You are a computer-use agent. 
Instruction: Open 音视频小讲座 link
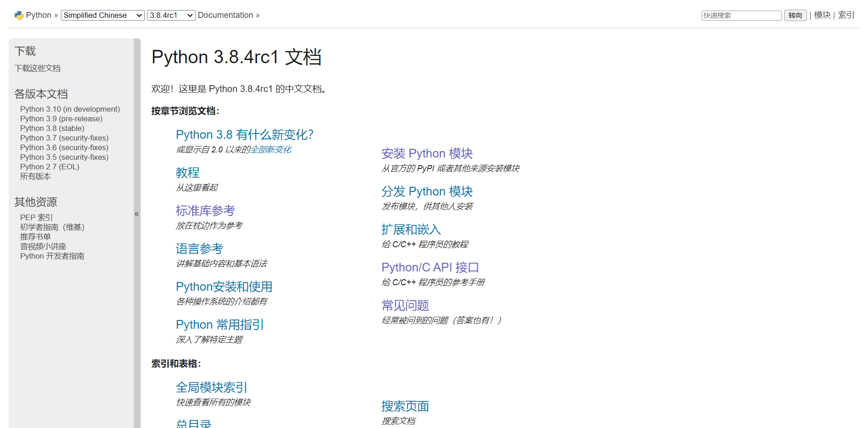43,246
